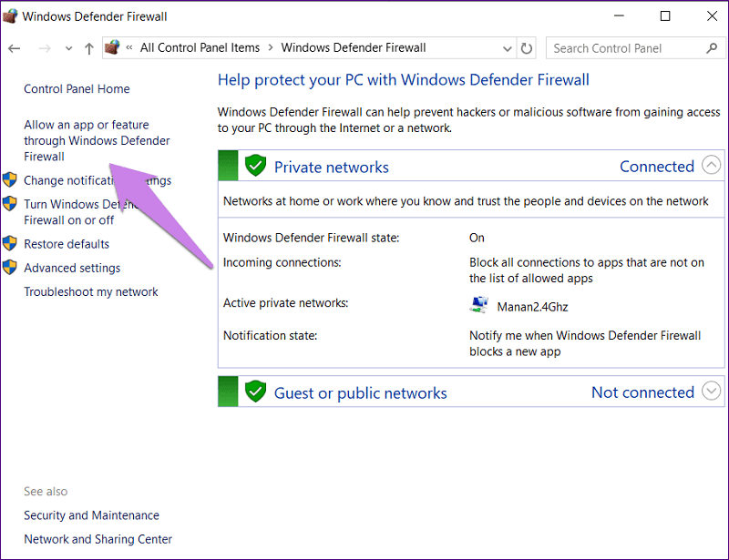Click the shield icon next to Change notification settings

[x=12, y=180]
